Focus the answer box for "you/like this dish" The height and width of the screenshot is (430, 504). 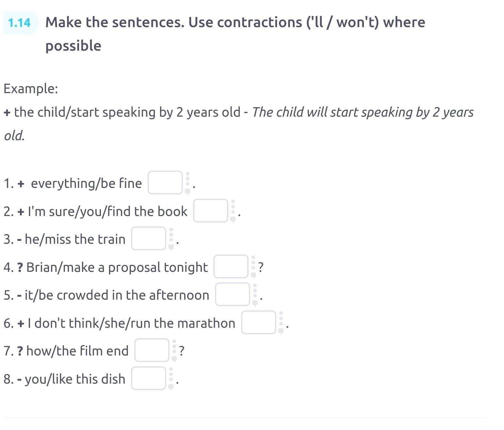(x=149, y=378)
